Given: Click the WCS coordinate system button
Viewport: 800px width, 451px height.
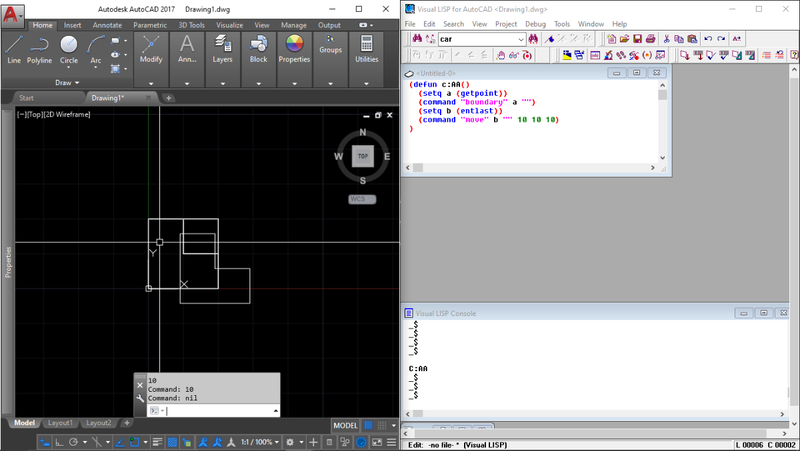Looking at the screenshot, I should pos(361,199).
